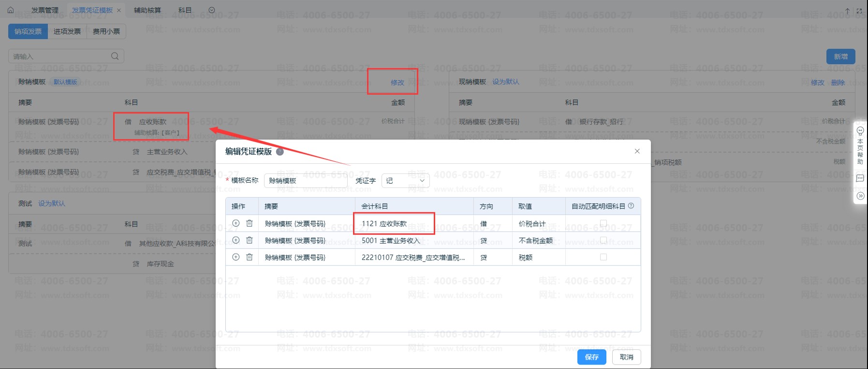Open the 本页帮助 page help panel
Image resolution: width=868 pixels, height=369 pixels.
pyautogui.click(x=860, y=145)
